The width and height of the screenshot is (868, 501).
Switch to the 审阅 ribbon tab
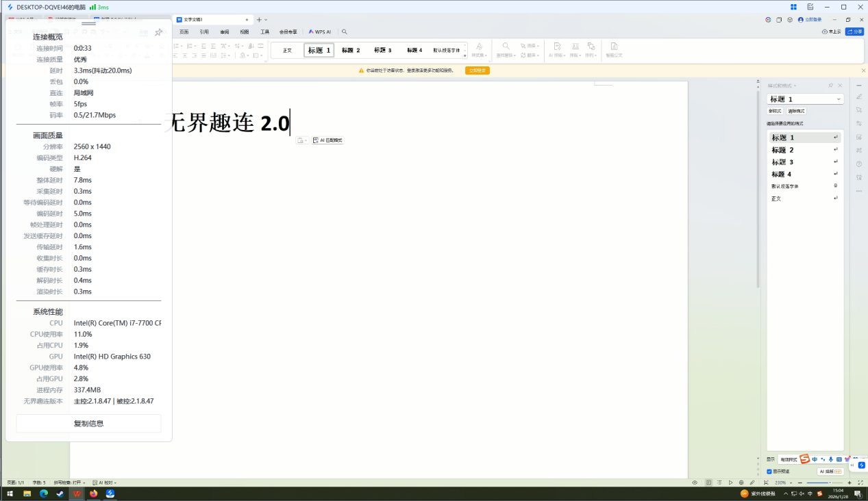click(x=224, y=31)
